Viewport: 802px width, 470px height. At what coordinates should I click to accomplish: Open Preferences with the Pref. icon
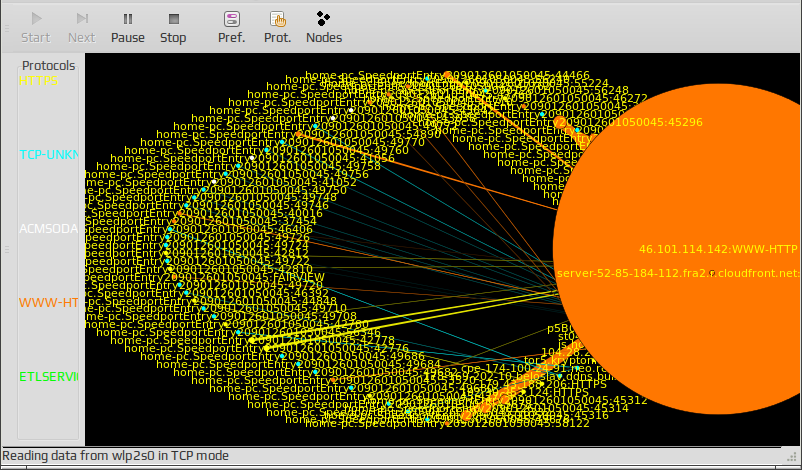point(232,28)
